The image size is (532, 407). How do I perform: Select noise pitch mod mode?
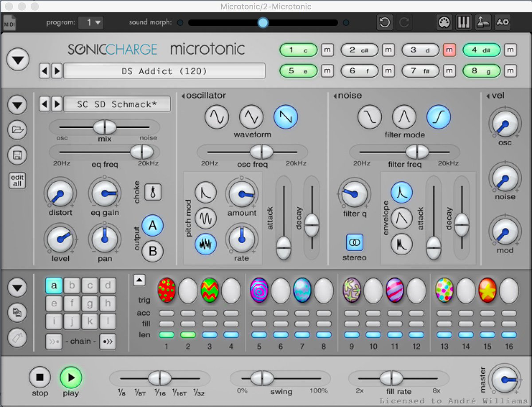[x=206, y=244]
